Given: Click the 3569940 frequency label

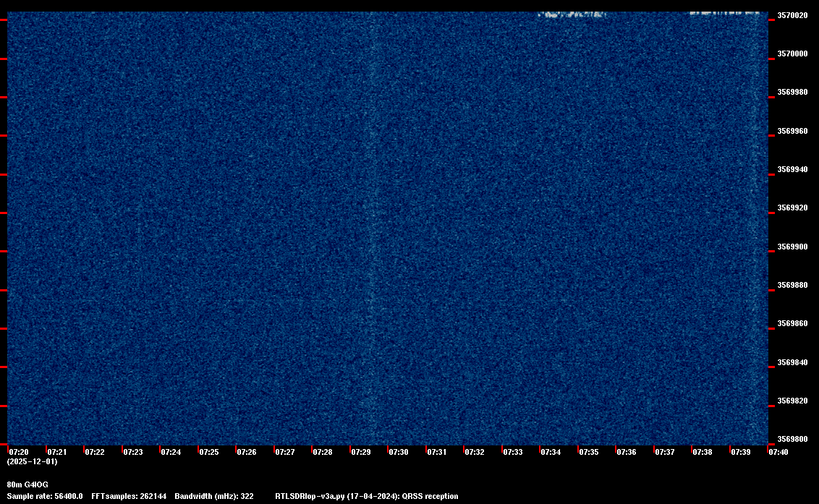Looking at the screenshot, I should pyautogui.click(x=792, y=169).
